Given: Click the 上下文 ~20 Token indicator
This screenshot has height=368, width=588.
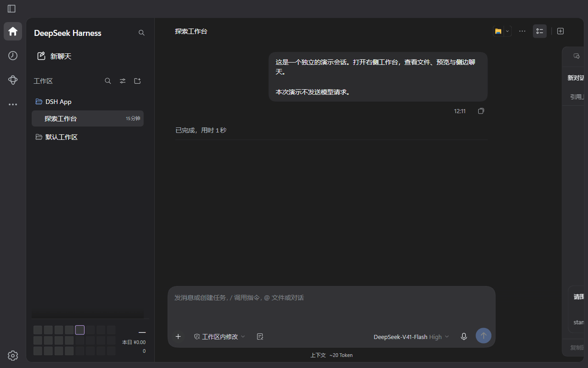Looking at the screenshot, I should coord(331,355).
